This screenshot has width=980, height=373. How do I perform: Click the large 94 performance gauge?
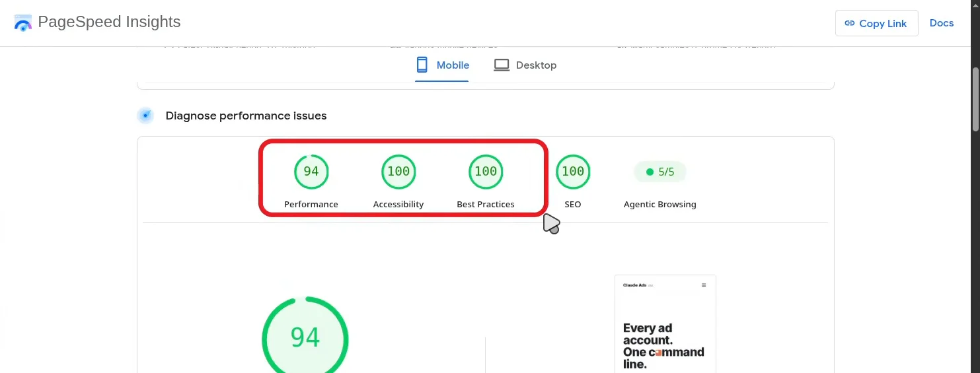pos(305,335)
